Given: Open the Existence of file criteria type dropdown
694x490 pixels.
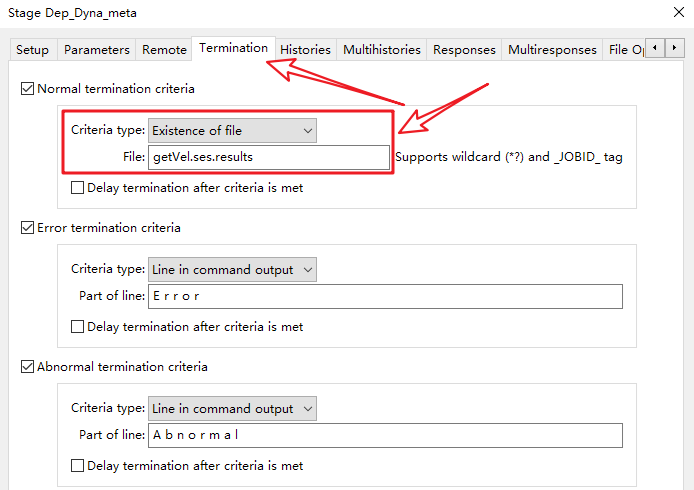Looking at the screenshot, I should click(232, 131).
